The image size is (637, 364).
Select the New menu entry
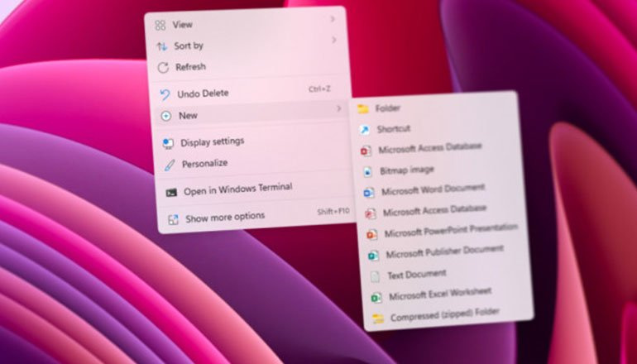[x=251, y=113]
